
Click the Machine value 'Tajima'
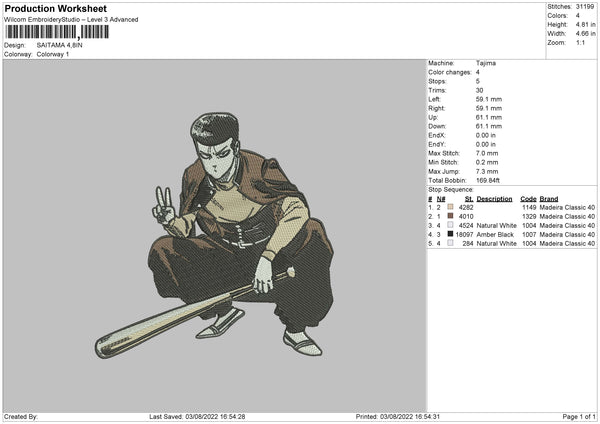pos(486,63)
